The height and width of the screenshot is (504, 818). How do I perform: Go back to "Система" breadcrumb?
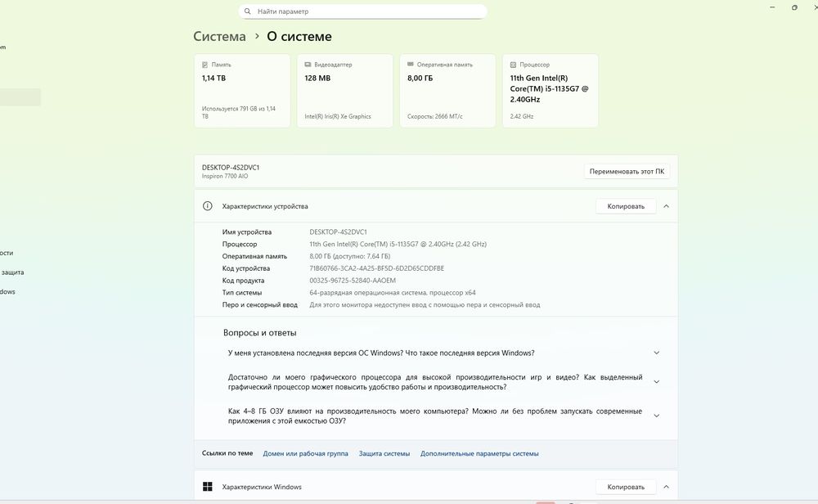click(219, 36)
